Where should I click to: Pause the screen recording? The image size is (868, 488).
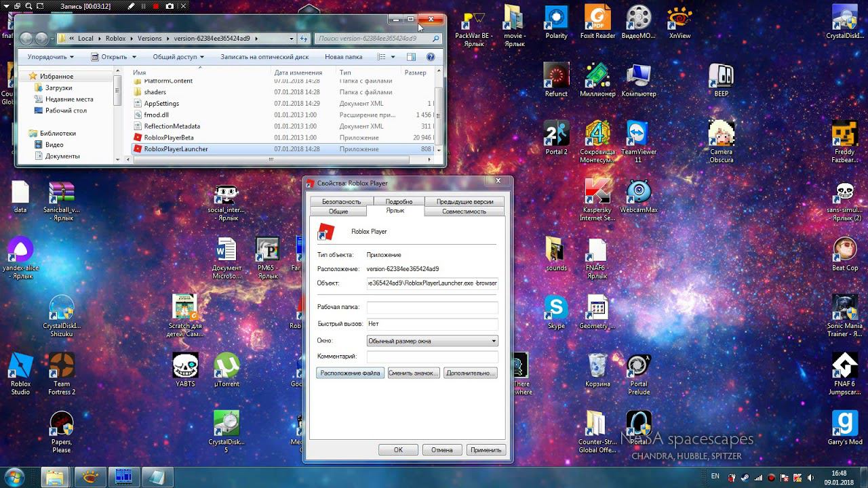pyautogui.click(x=142, y=6)
